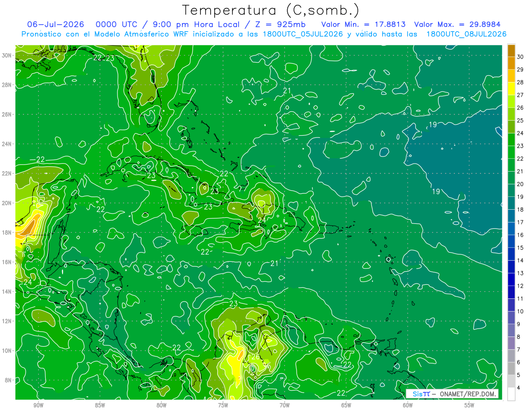Click the "24N" latitude axis label
Viewport: 532px width, 411px height.
pyautogui.click(x=8, y=144)
